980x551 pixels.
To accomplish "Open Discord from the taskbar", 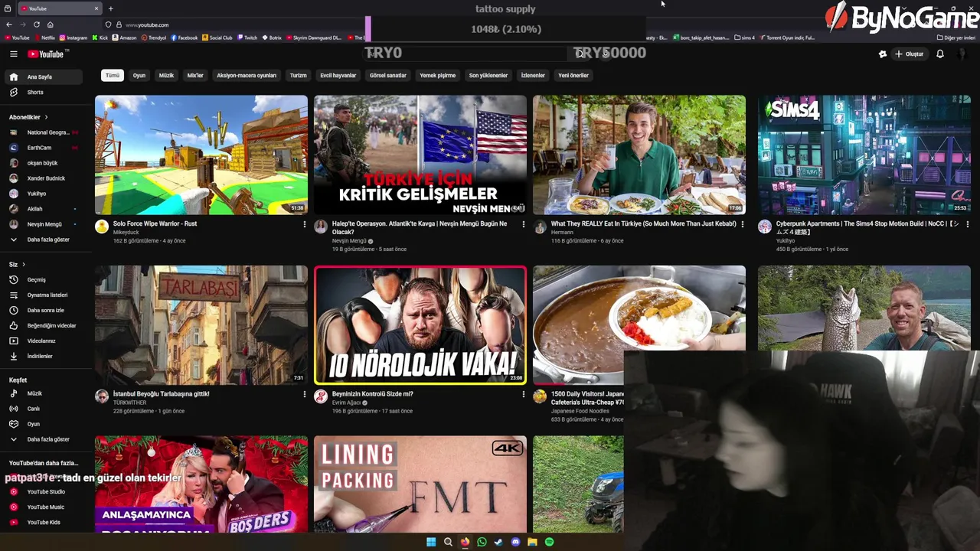I will 515,542.
